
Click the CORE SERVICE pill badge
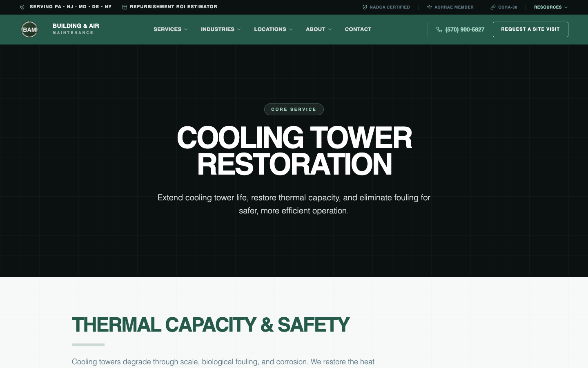coord(294,109)
